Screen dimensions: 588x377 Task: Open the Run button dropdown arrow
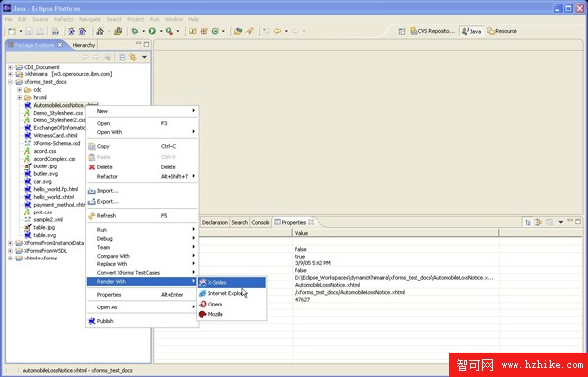[x=161, y=32]
